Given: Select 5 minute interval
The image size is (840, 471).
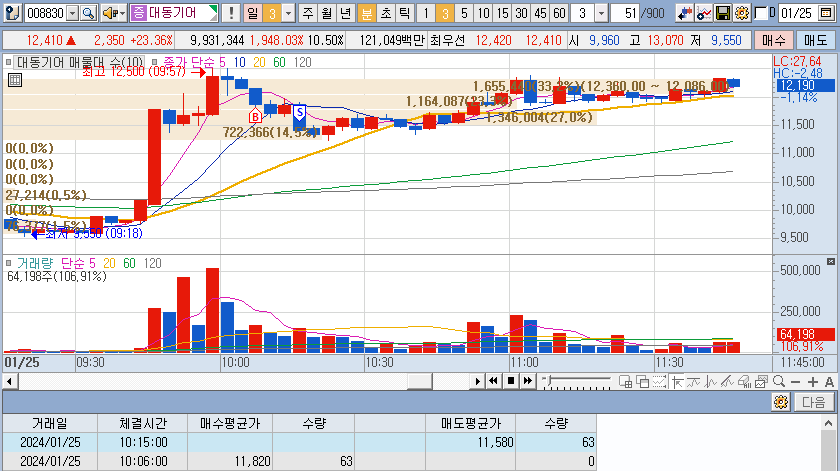Looking at the screenshot, I should (464, 13).
